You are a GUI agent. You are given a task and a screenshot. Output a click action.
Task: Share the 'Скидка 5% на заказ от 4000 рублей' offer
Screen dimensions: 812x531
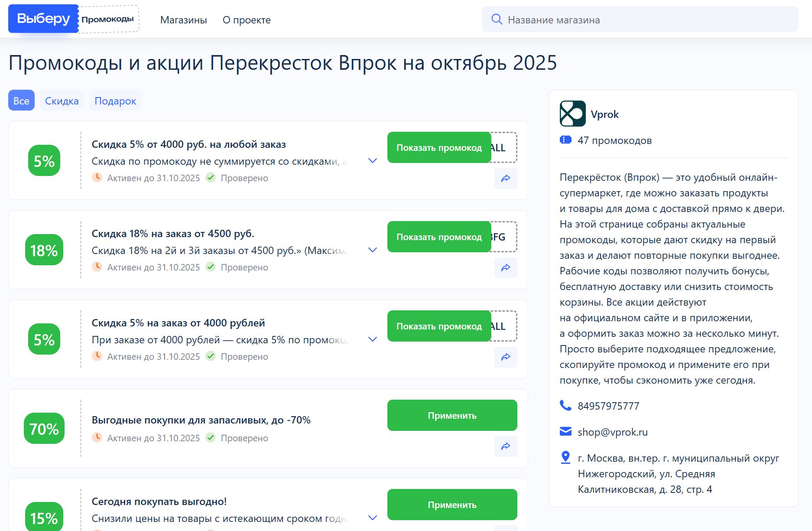click(x=506, y=357)
